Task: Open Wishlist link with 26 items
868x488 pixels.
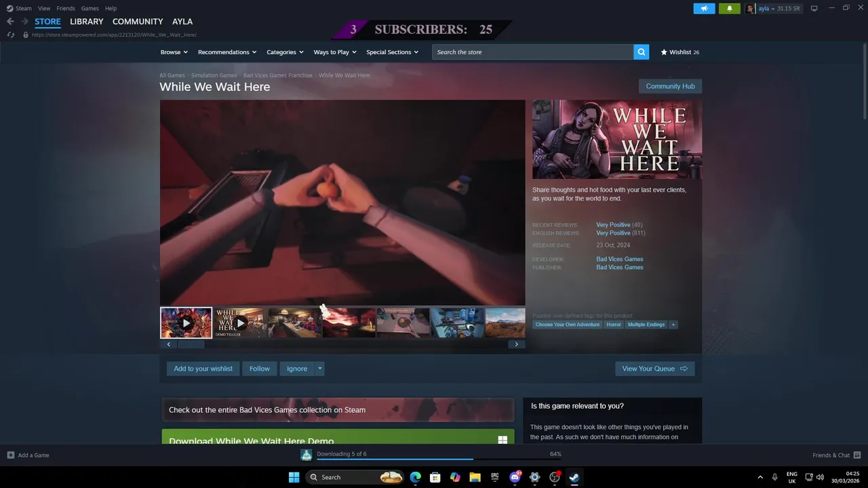Action: (x=680, y=52)
